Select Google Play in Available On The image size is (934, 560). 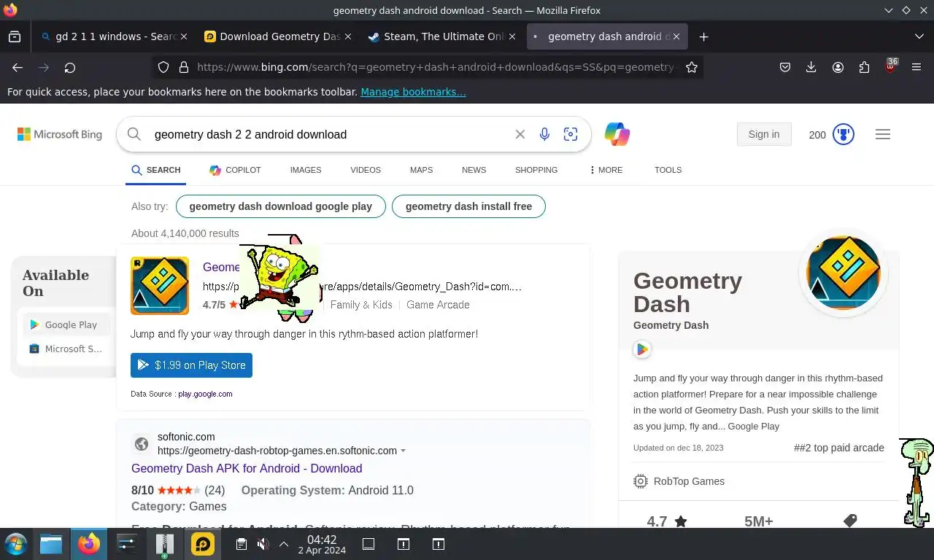(64, 324)
